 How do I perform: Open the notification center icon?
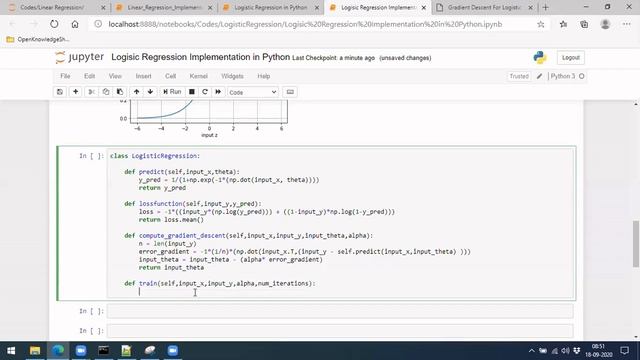pos(624,351)
